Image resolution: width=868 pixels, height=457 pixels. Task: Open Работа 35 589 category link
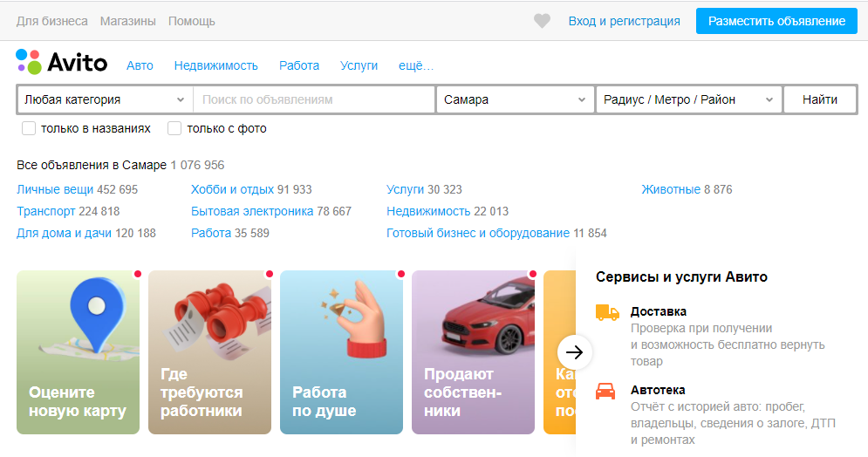(x=211, y=233)
